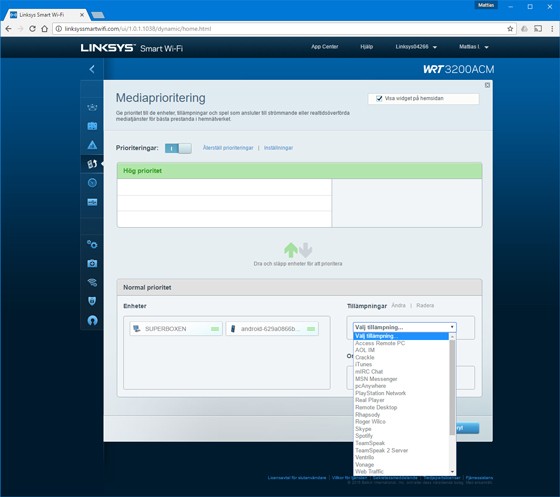
Task: Open Parental Controls triangle warning icon
Action: click(92, 145)
